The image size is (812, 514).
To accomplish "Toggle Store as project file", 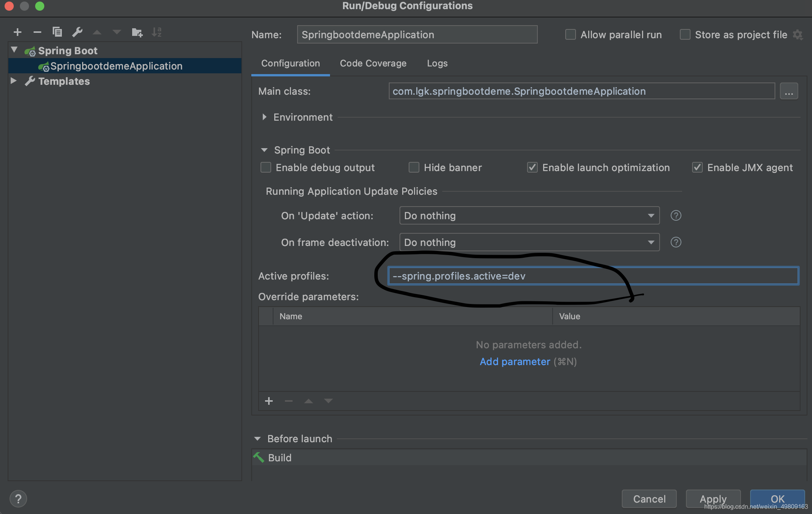I will pos(685,35).
